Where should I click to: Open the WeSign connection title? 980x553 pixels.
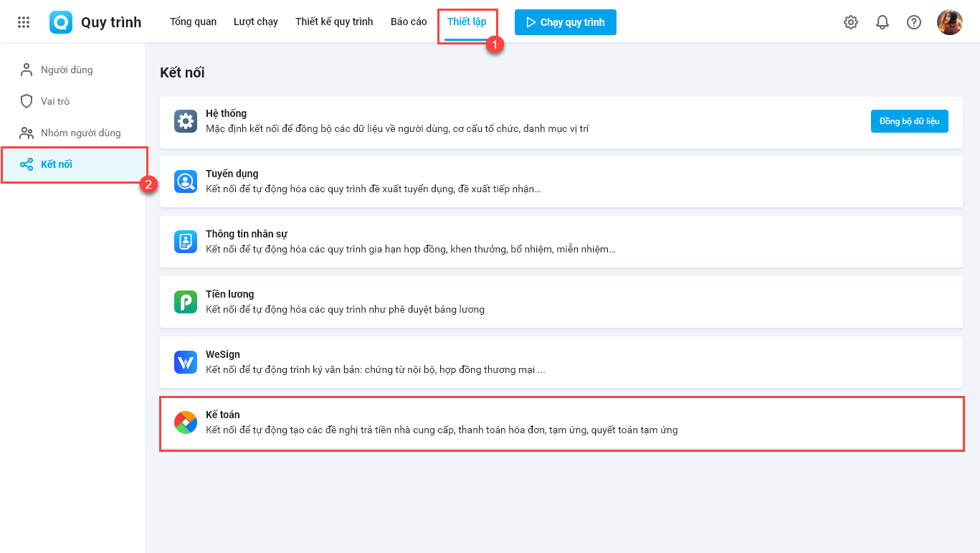tap(223, 354)
